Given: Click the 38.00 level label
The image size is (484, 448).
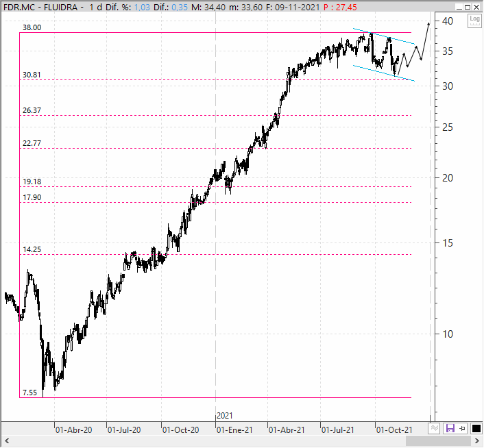Looking at the screenshot, I should click(x=32, y=27).
